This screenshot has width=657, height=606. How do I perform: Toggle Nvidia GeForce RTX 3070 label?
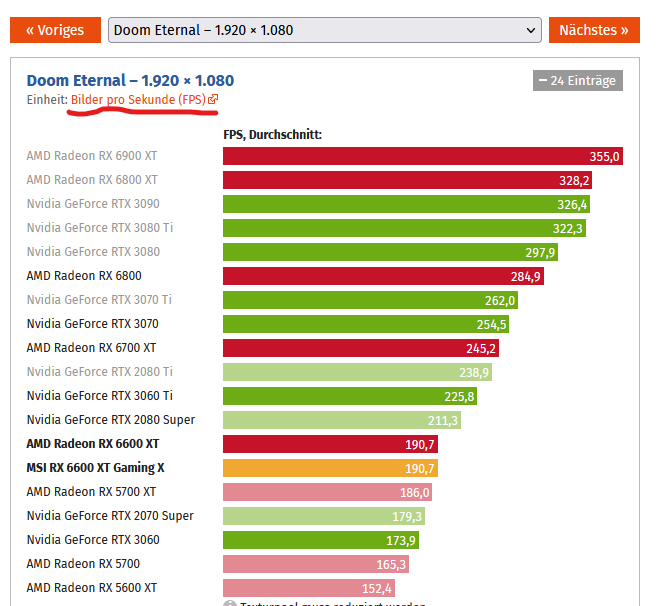click(93, 324)
